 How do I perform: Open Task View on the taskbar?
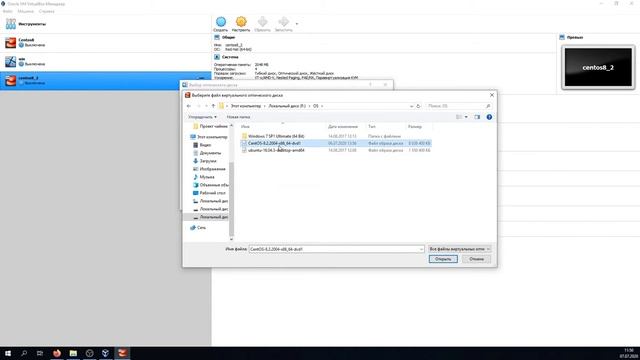tap(40, 353)
